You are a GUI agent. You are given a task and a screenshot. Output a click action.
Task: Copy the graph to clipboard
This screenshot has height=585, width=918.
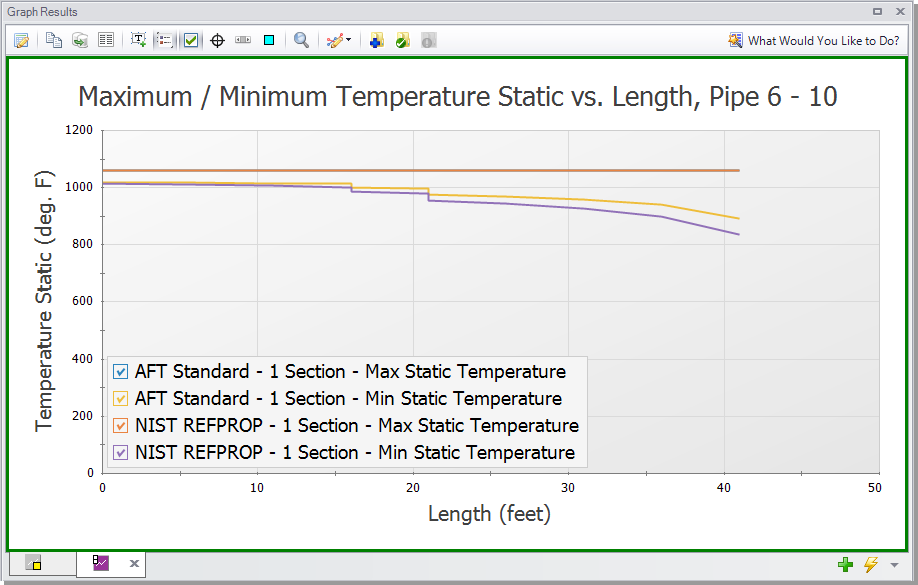(x=55, y=40)
